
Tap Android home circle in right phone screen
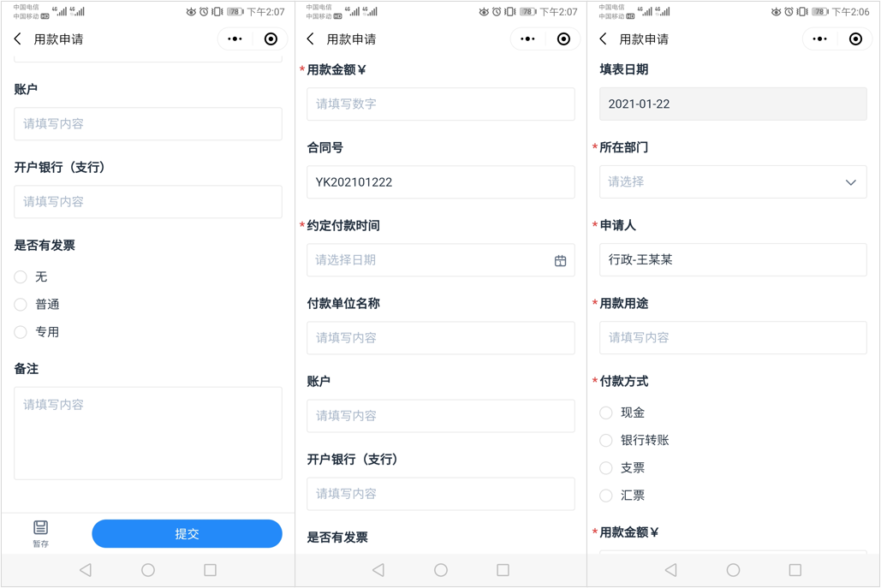pos(733,570)
